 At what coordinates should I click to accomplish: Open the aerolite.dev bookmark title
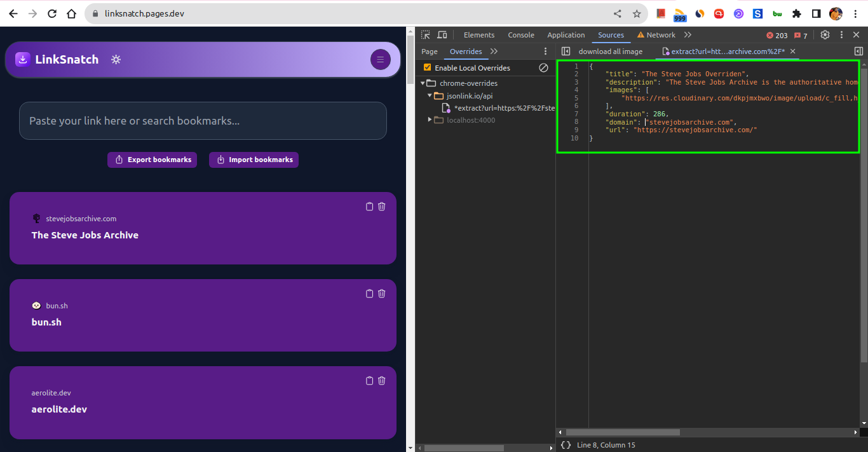59,409
